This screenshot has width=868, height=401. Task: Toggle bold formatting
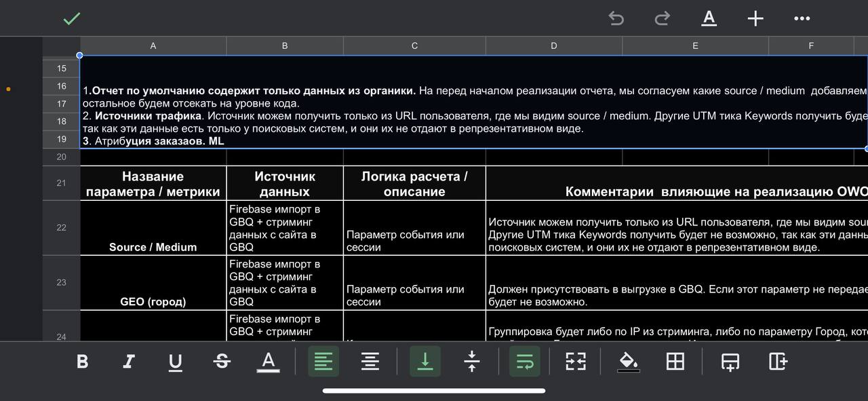pos(82,362)
